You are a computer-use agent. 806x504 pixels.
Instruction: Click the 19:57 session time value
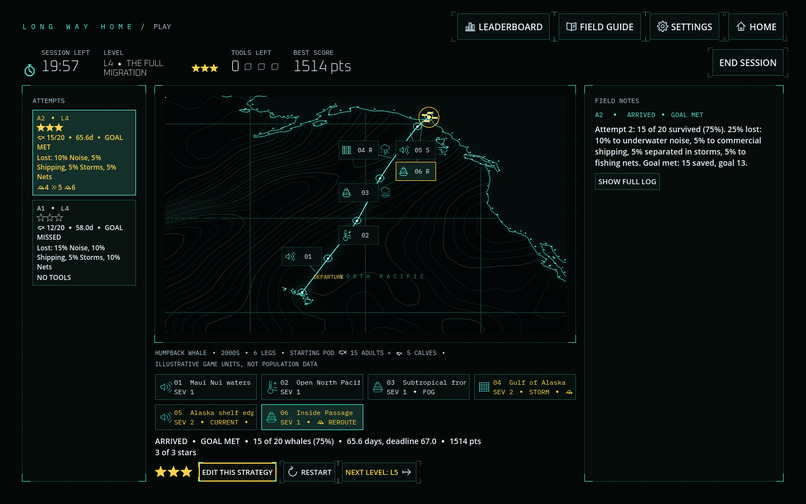click(60, 66)
